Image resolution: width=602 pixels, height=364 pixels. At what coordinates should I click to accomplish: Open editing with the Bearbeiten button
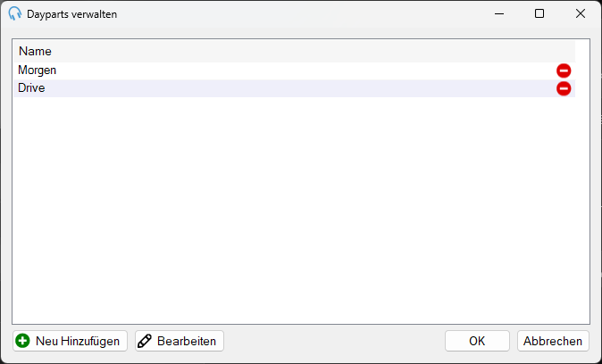click(180, 341)
